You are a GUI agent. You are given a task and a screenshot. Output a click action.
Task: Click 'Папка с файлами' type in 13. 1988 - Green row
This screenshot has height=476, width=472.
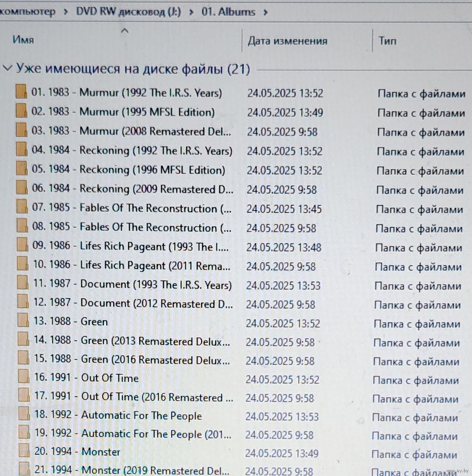point(417,324)
